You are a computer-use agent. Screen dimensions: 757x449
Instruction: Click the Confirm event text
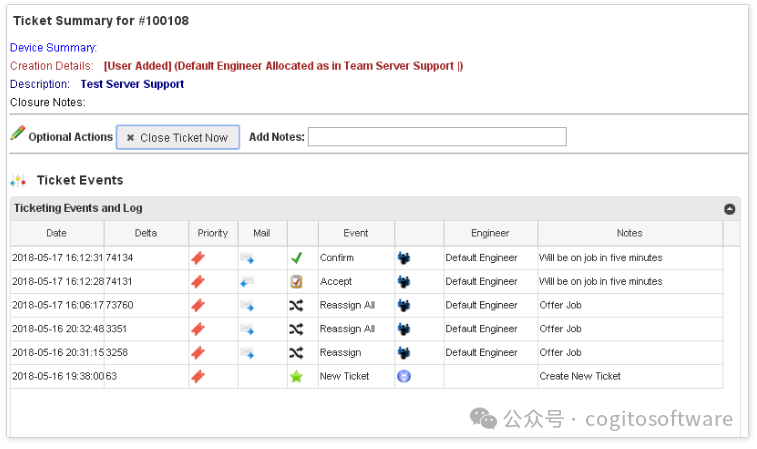click(337, 258)
